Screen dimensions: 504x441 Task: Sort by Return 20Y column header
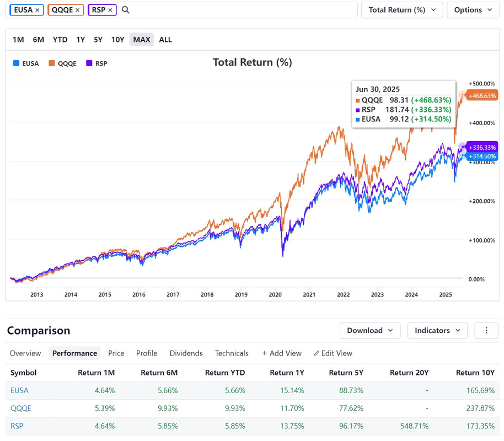409,373
